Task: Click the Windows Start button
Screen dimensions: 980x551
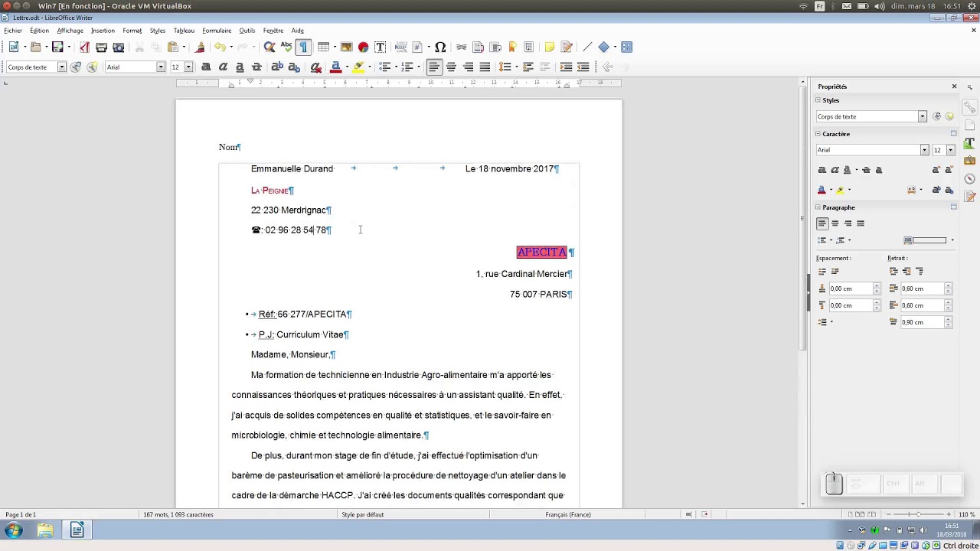Action: (x=13, y=530)
